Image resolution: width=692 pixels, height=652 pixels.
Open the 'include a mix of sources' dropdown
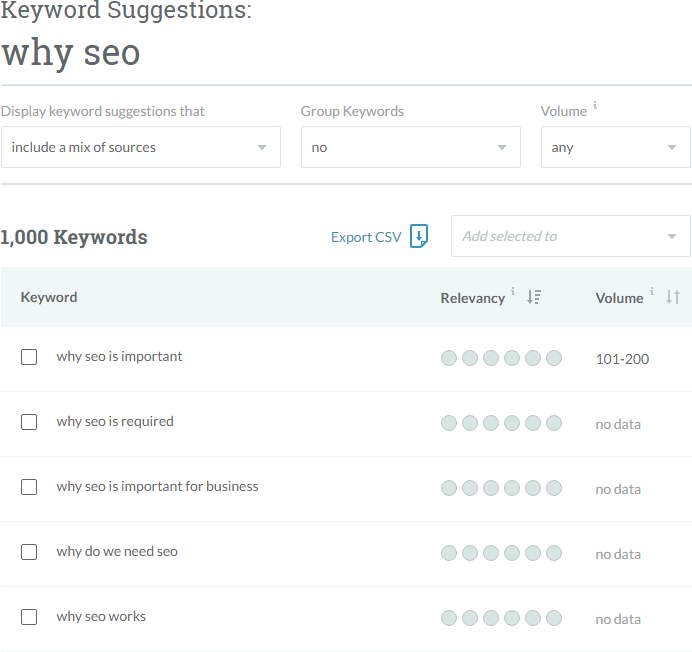pyautogui.click(x=140, y=147)
